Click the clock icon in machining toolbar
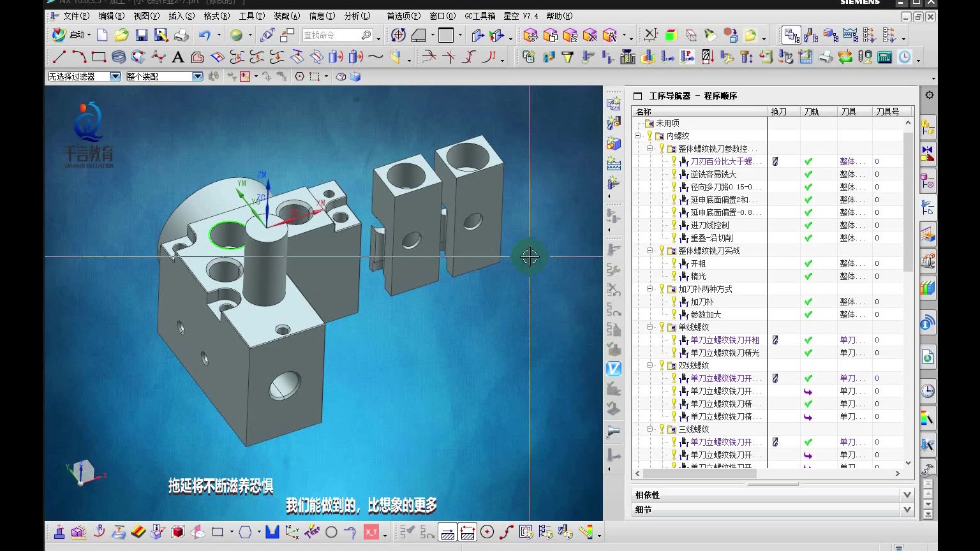 click(x=905, y=57)
